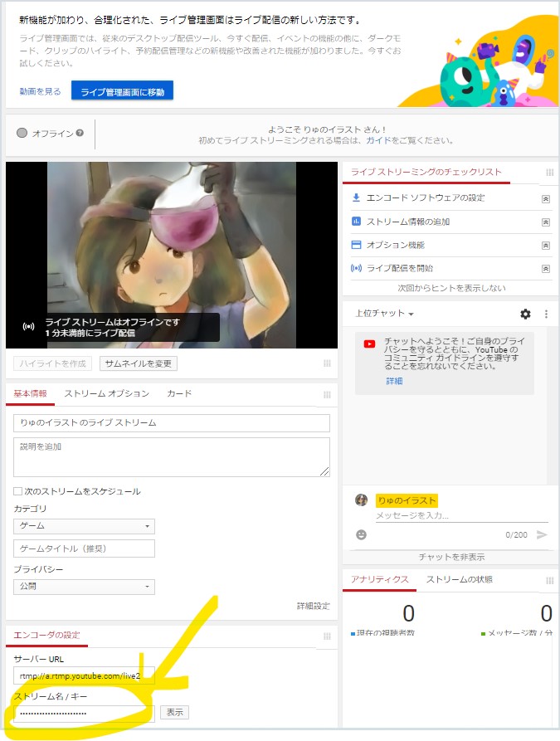Viewport: 560px width, 741px height.
Task: Click the send message arrow icon
Action: (x=542, y=534)
